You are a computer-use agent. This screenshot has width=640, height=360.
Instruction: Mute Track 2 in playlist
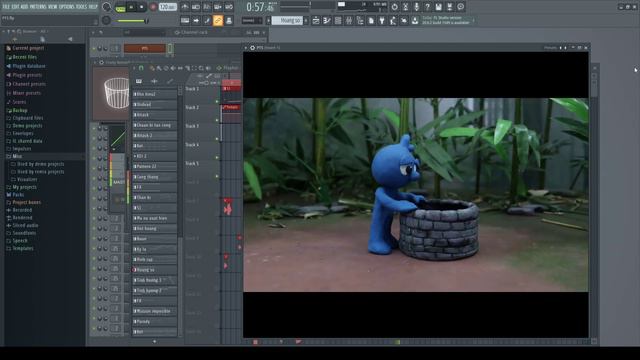[x=217, y=120]
